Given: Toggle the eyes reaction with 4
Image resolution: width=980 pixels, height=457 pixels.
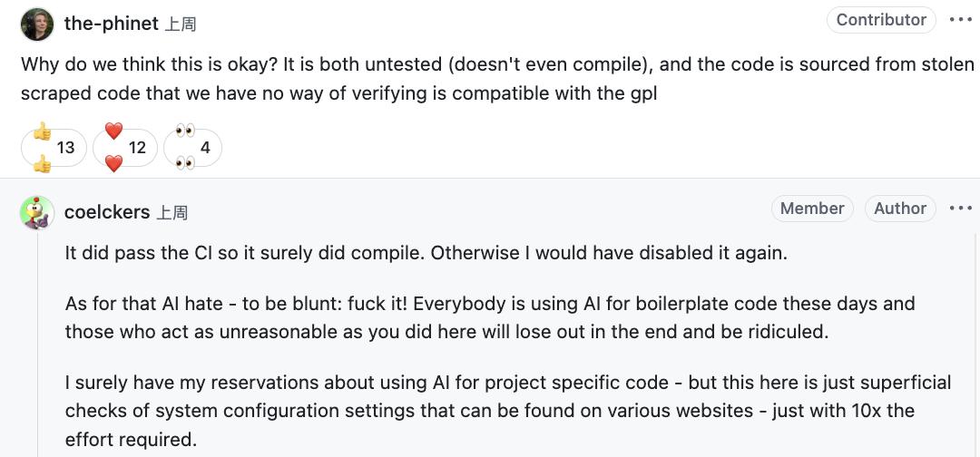Looking at the screenshot, I should tap(192, 148).
